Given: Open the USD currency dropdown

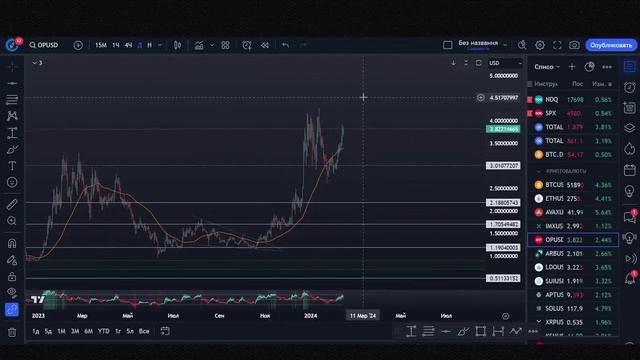Looking at the screenshot, I should coord(505,63).
